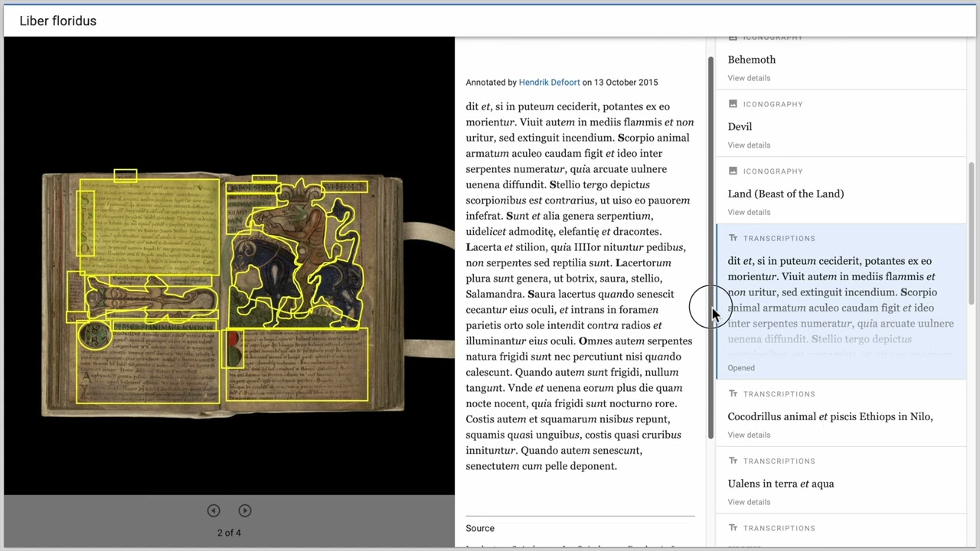The width and height of the screenshot is (980, 551).
Task: Select the Devil annotation title
Action: (740, 127)
